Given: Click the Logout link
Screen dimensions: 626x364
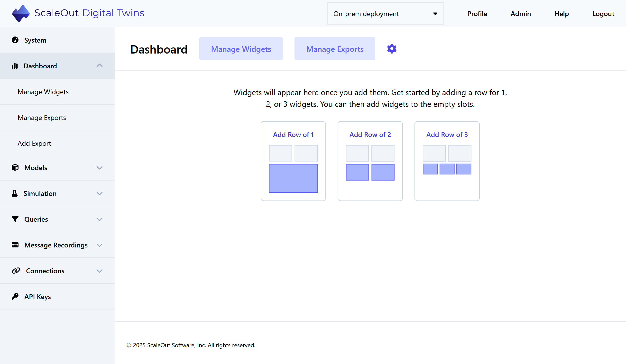Looking at the screenshot, I should pyautogui.click(x=603, y=14).
